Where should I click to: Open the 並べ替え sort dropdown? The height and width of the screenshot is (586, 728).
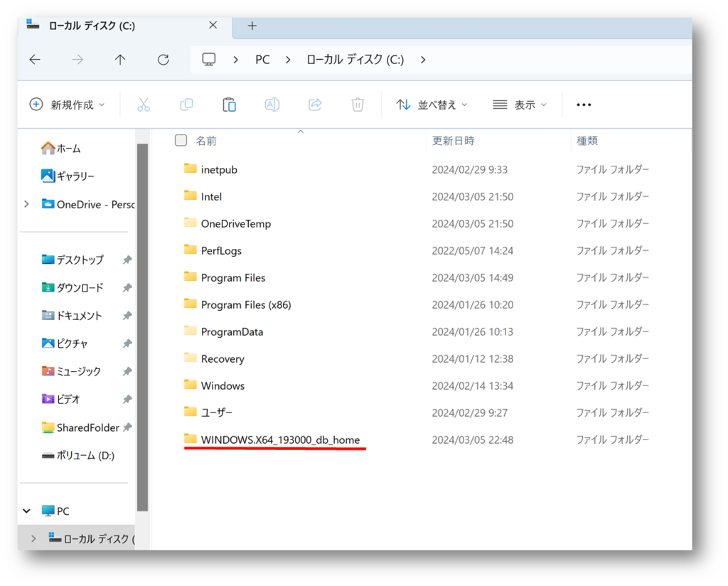click(432, 105)
